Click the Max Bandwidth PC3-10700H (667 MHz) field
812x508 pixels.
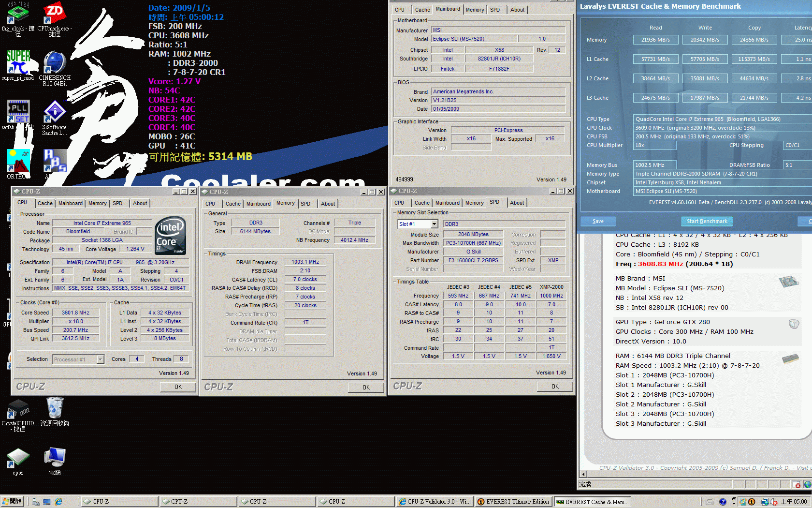(473, 243)
